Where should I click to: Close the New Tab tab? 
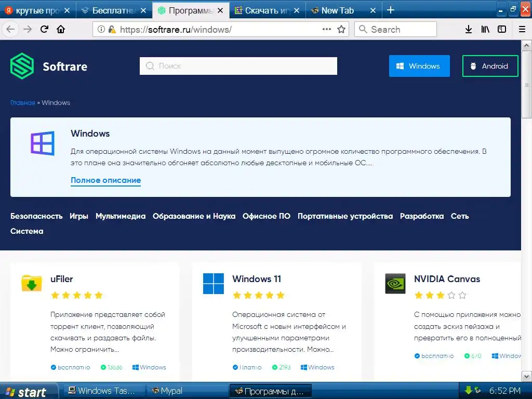[x=373, y=10]
